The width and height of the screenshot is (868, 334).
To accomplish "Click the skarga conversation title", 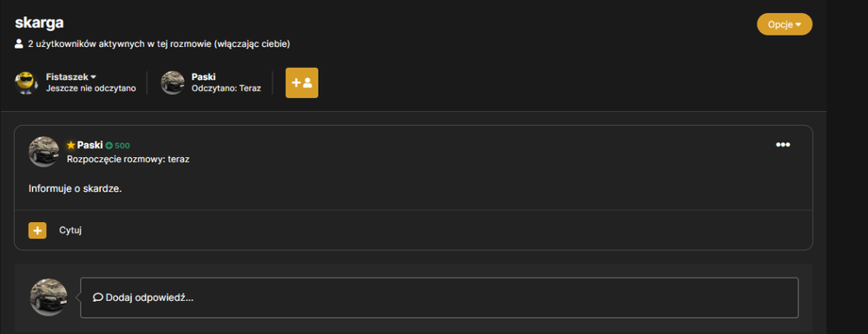I will tap(39, 23).
